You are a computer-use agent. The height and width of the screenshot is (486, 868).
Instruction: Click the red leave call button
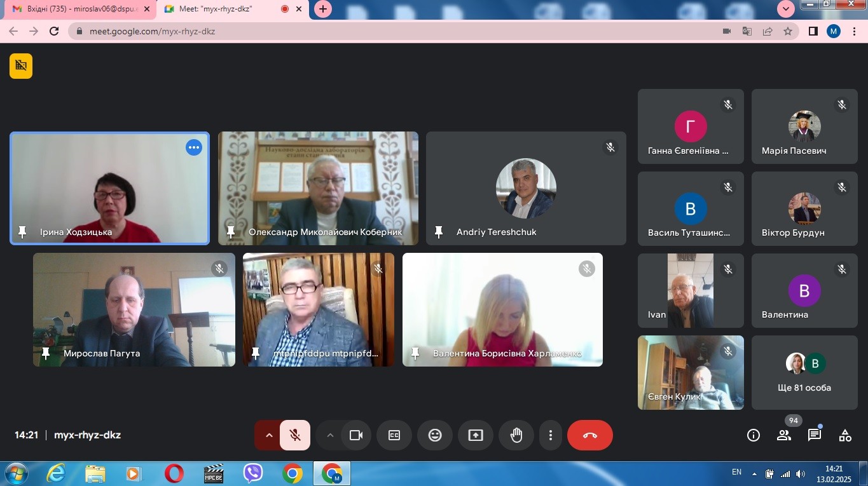point(589,435)
